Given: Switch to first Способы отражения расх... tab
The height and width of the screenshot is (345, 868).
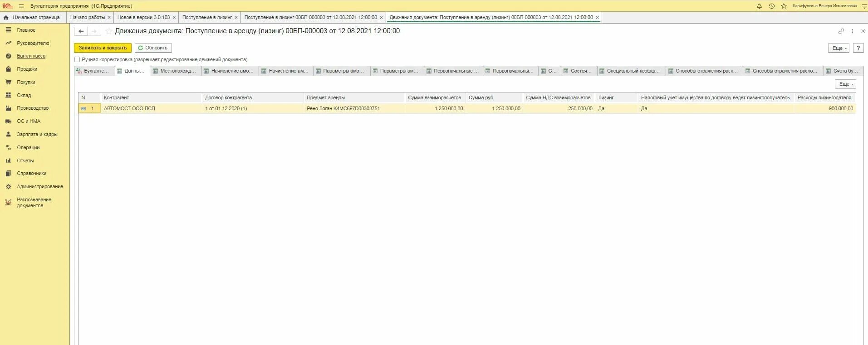Looking at the screenshot, I should pyautogui.click(x=704, y=71).
